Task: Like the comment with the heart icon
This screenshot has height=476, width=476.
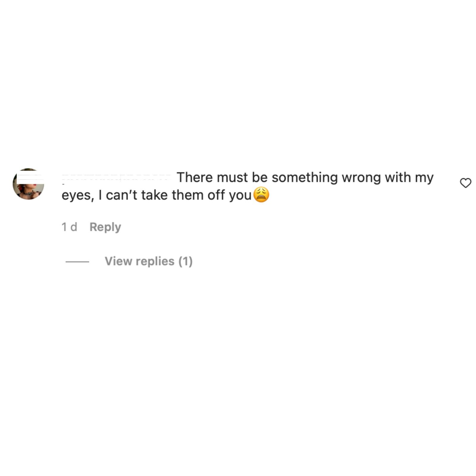Action: click(465, 183)
